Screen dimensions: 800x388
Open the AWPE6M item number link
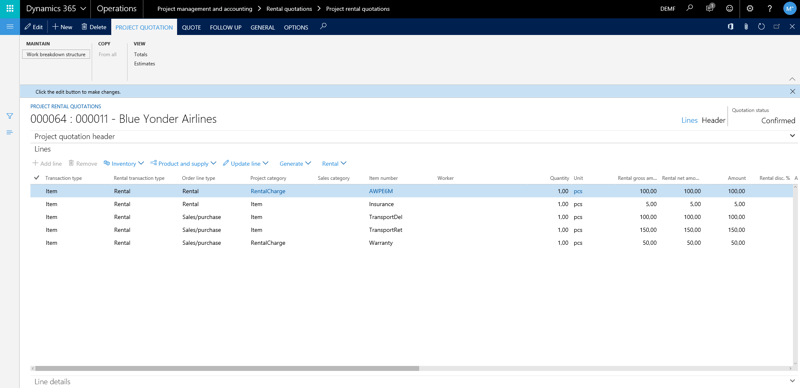[381, 191]
